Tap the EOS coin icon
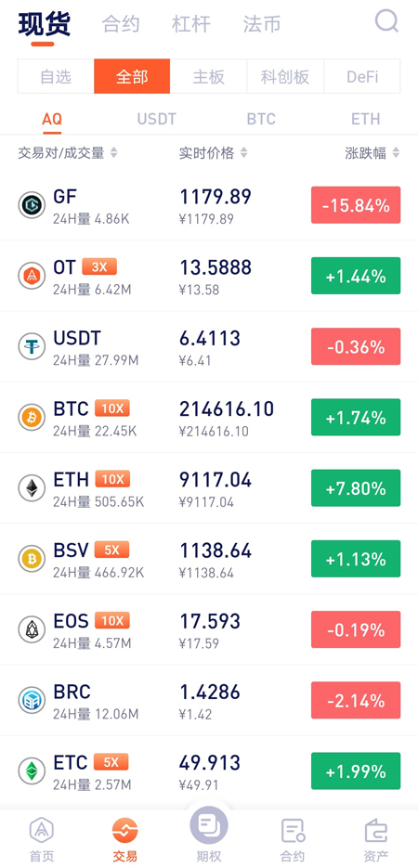Image resolution: width=418 pixels, height=868 pixels. pos(32,630)
